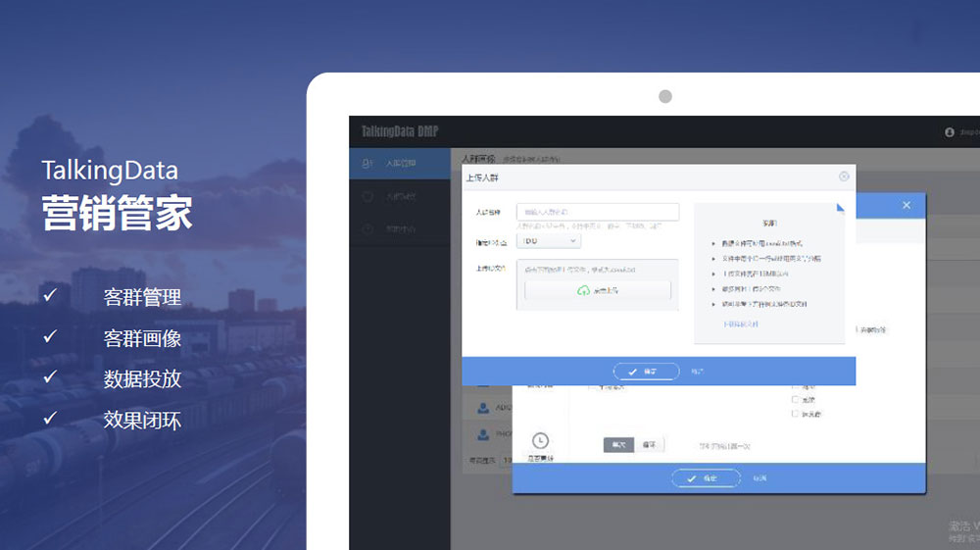Image resolution: width=980 pixels, height=550 pixels.
Task: Click the user account icon in top bar
Action: (950, 132)
